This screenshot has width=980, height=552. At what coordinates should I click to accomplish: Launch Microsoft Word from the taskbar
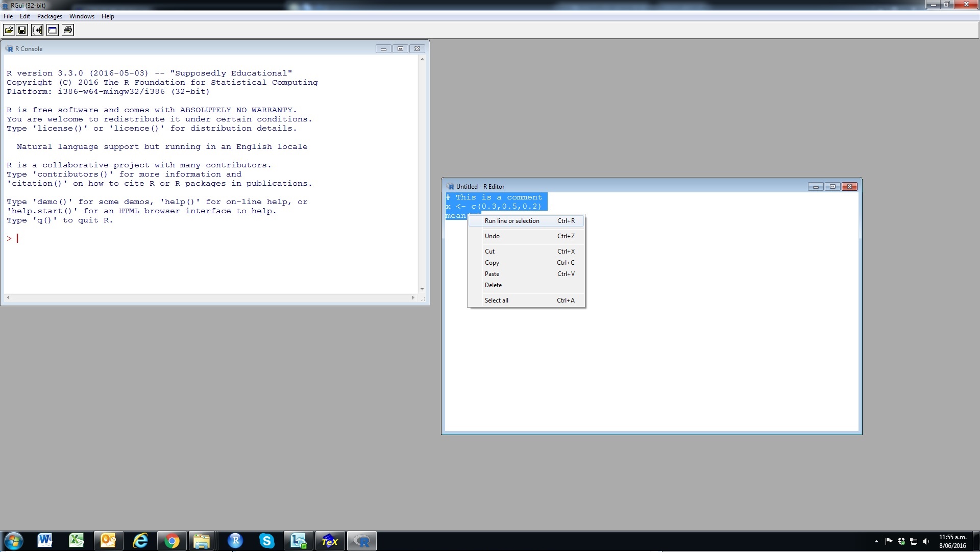click(x=45, y=541)
